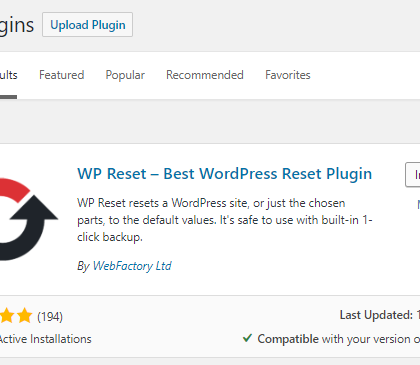The width and height of the screenshot is (420, 365).
Task: Open the Featured plugins tab
Action: (62, 75)
